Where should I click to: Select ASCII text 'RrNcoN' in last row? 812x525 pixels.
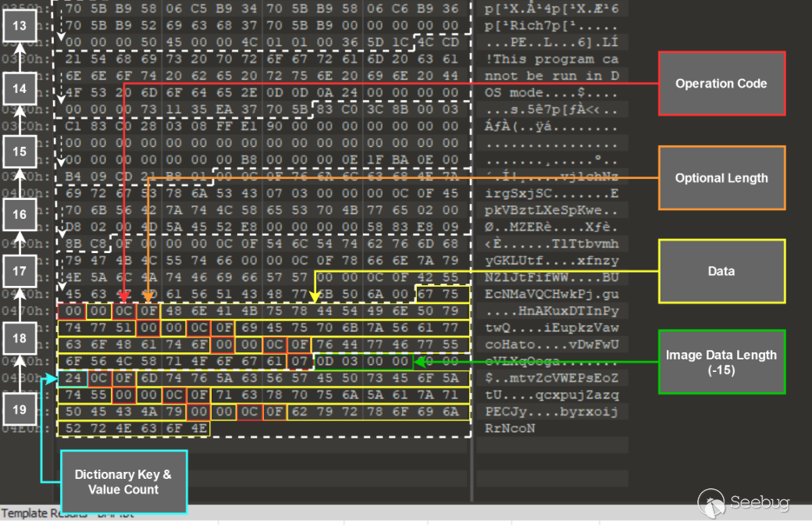coord(510,429)
